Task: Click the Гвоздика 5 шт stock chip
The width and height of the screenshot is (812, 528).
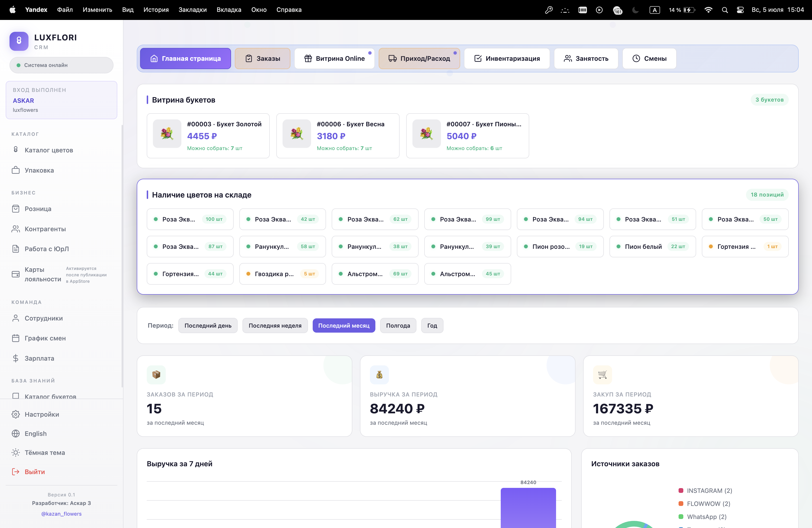Action: tap(283, 273)
